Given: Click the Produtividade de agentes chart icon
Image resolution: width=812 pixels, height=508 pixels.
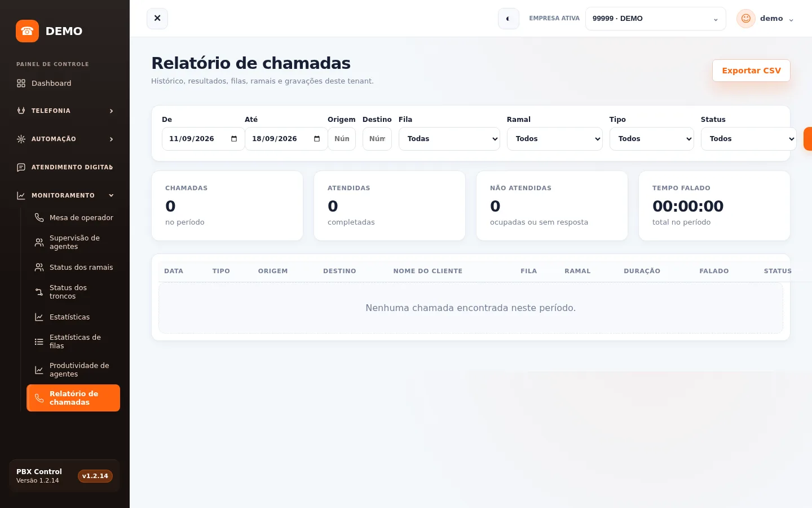Looking at the screenshot, I should pos(39,370).
